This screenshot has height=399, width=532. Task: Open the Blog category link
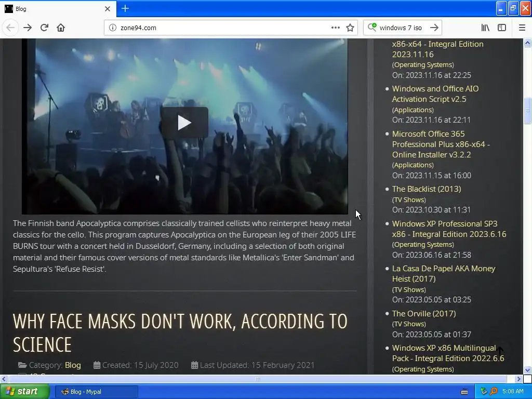click(73, 365)
